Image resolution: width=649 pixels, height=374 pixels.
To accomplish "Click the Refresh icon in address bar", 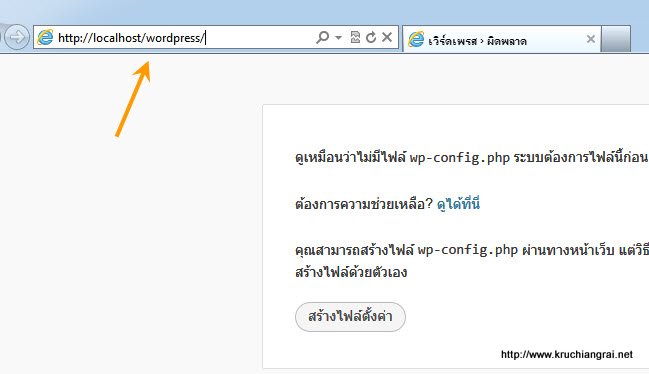I will (371, 37).
